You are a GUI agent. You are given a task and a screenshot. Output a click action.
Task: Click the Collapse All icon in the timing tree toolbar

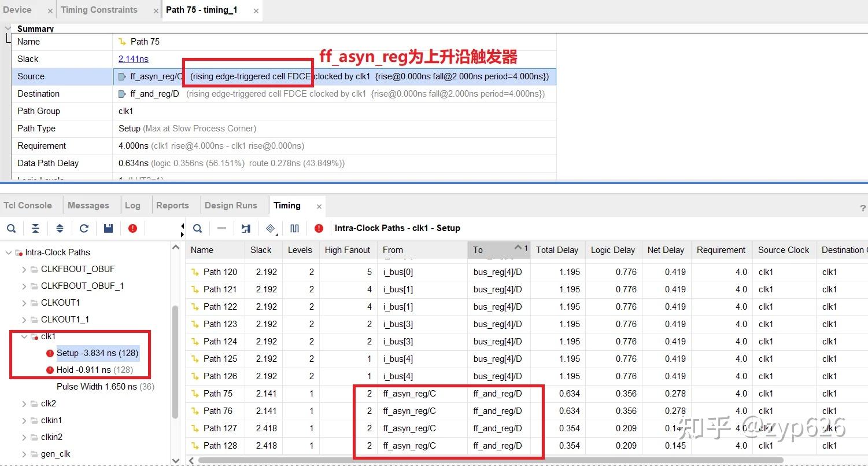[35, 228]
